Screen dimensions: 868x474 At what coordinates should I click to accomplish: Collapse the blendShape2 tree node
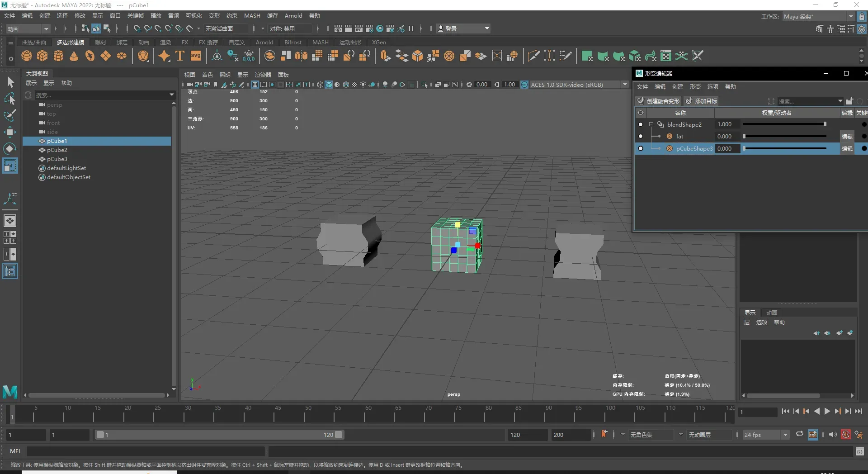click(x=651, y=124)
